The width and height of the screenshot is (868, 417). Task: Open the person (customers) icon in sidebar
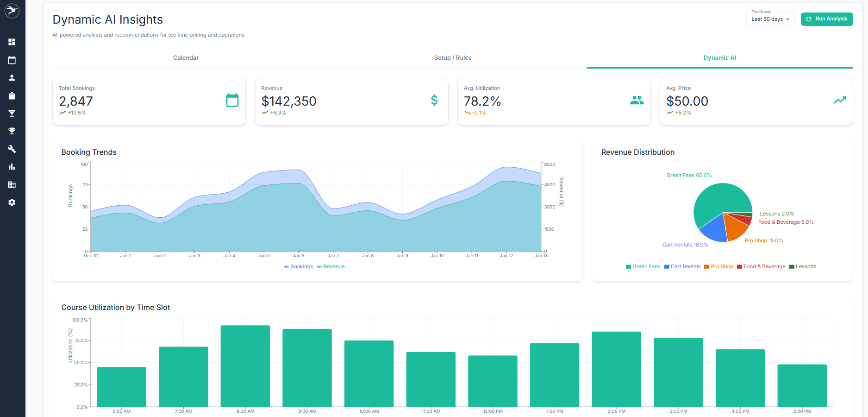click(12, 78)
